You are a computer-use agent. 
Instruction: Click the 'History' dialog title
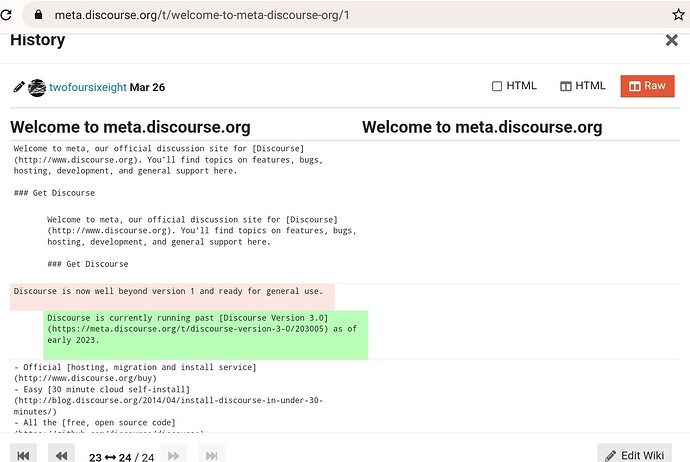[37, 40]
